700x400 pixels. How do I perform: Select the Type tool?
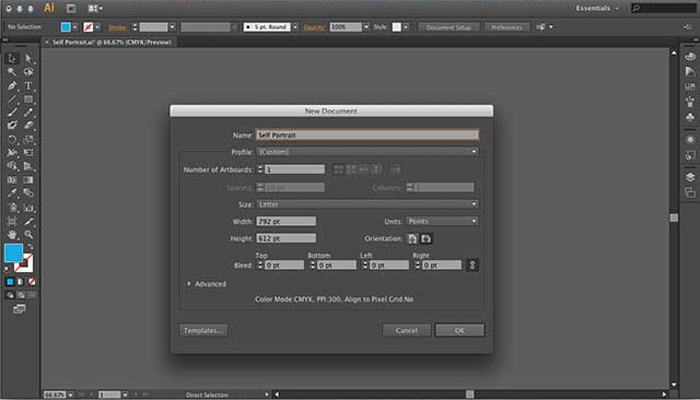[x=29, y=86]
